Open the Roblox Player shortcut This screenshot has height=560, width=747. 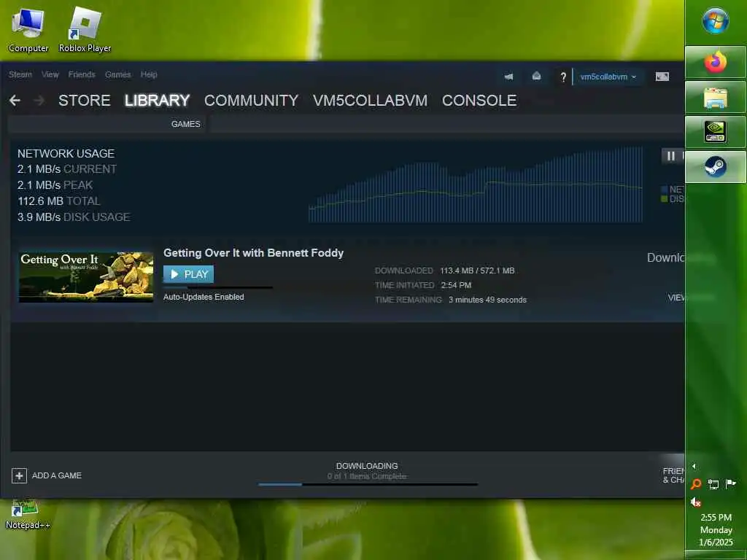[x=85, y=30]
